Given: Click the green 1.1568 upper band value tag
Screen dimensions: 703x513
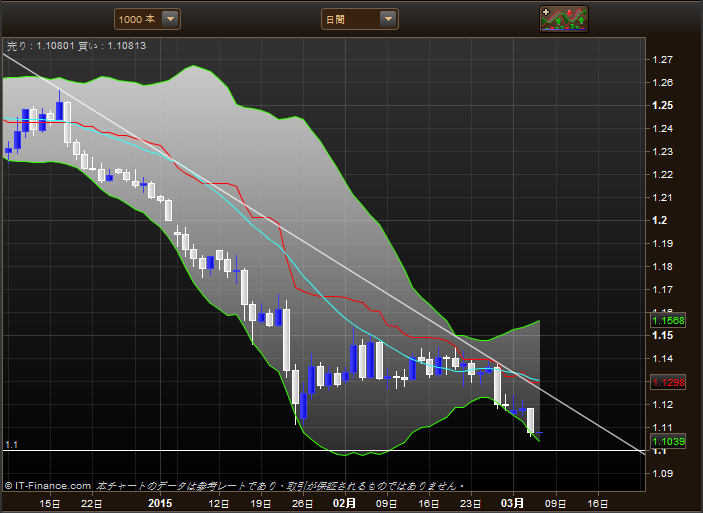Looking at the screenshot, I should coord(668,320).
